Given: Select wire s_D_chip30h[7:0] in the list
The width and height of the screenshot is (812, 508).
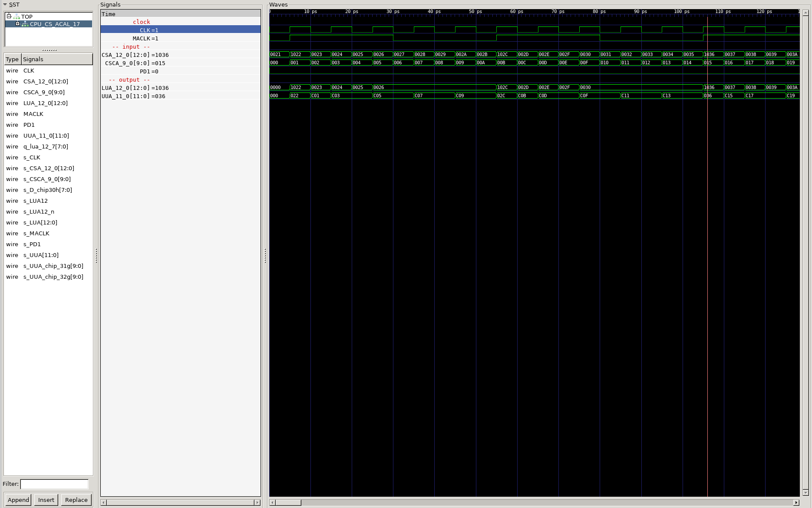Looking at the screenshot, I should [x=48, y=190].
